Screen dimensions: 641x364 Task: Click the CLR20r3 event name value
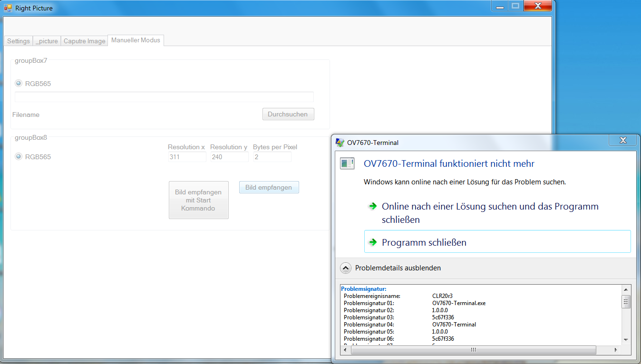click(442, 296)
